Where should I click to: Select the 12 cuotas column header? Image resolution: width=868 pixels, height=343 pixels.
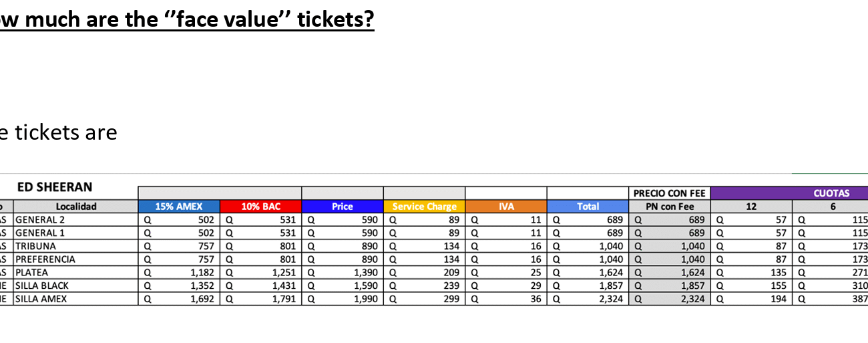click(x=751, y=207)
